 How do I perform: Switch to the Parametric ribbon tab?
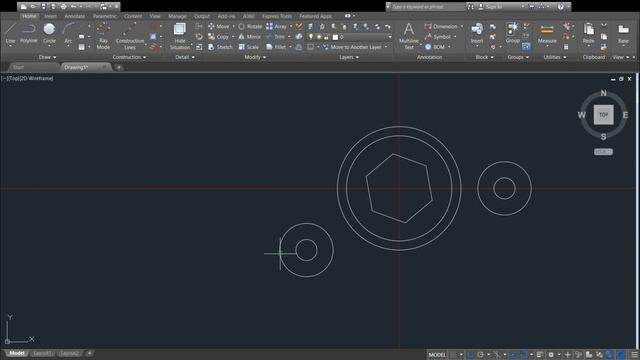(x=104, y=16)
